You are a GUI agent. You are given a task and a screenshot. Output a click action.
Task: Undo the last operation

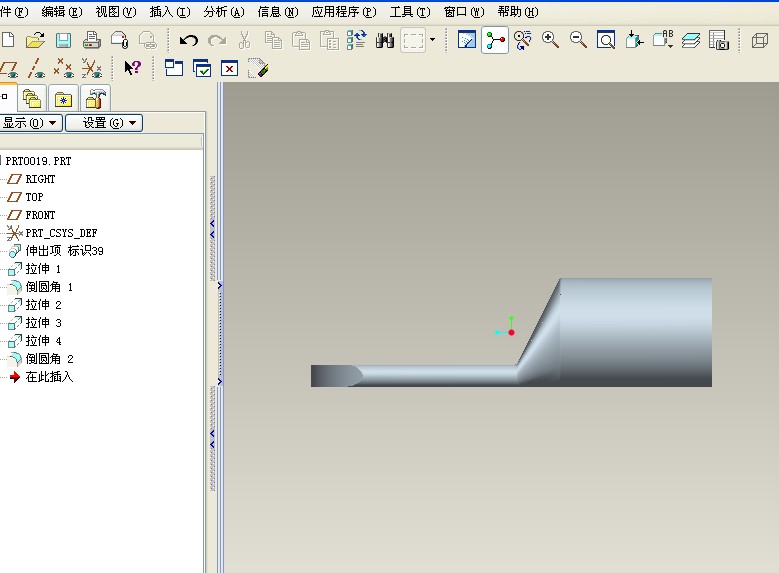(188, 40)
